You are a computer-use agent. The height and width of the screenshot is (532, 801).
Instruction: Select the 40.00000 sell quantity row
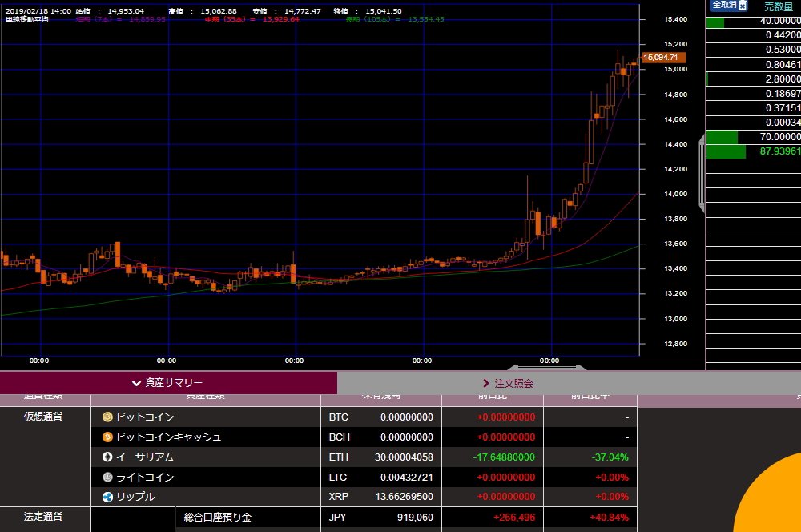click(x=754, y=21)
